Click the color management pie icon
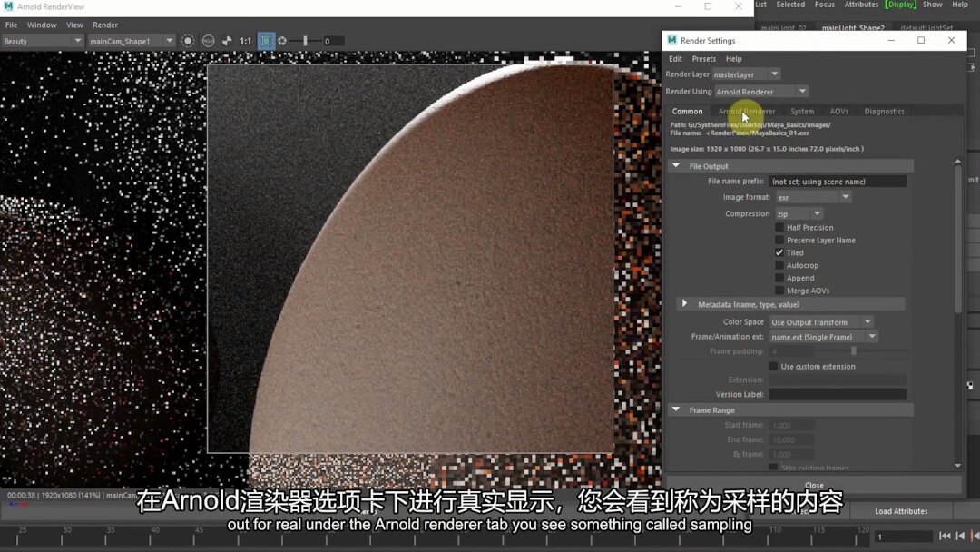The image size is (980, 552). coord(227,41)
